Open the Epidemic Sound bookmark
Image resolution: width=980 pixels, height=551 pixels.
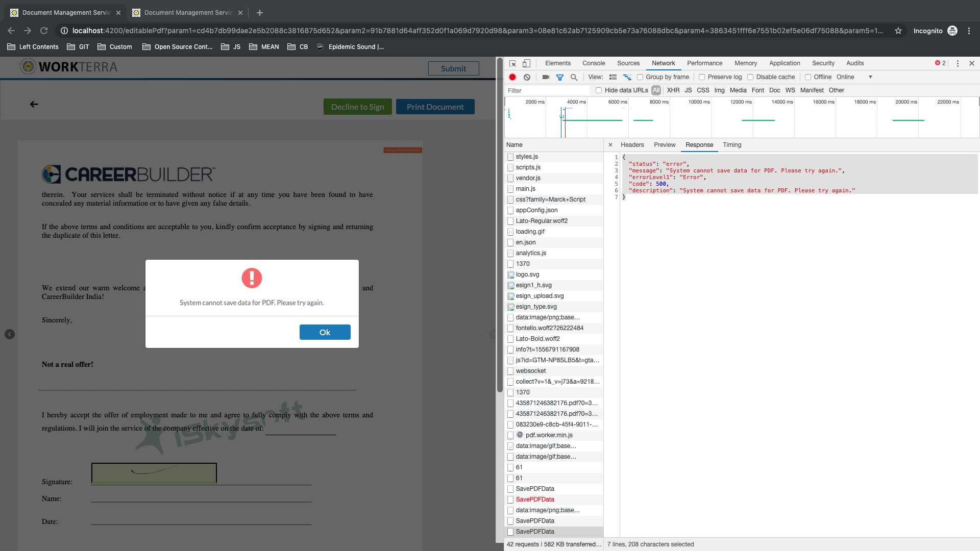pos(350,46)
